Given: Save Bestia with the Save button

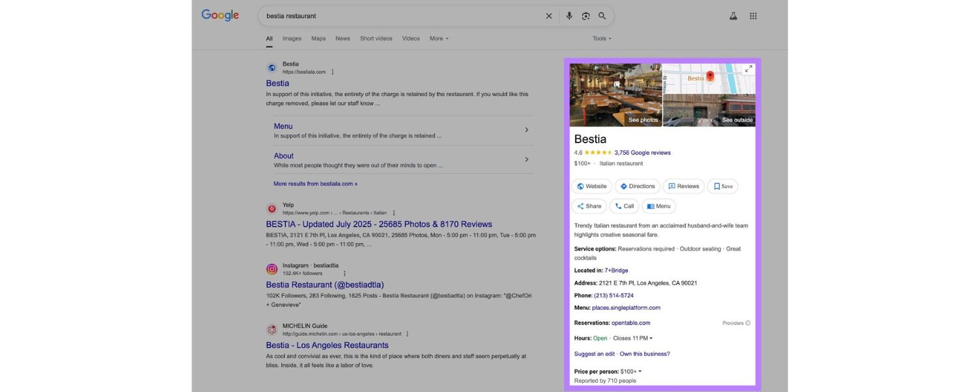Looking at the screenshot, I should coord(723,186).
